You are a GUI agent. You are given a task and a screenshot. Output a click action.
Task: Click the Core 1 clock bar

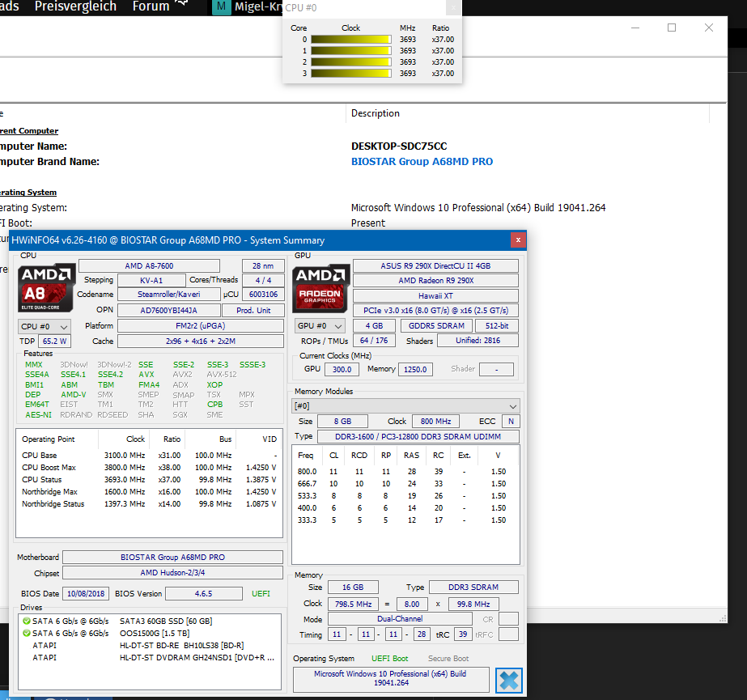point(351,51)
